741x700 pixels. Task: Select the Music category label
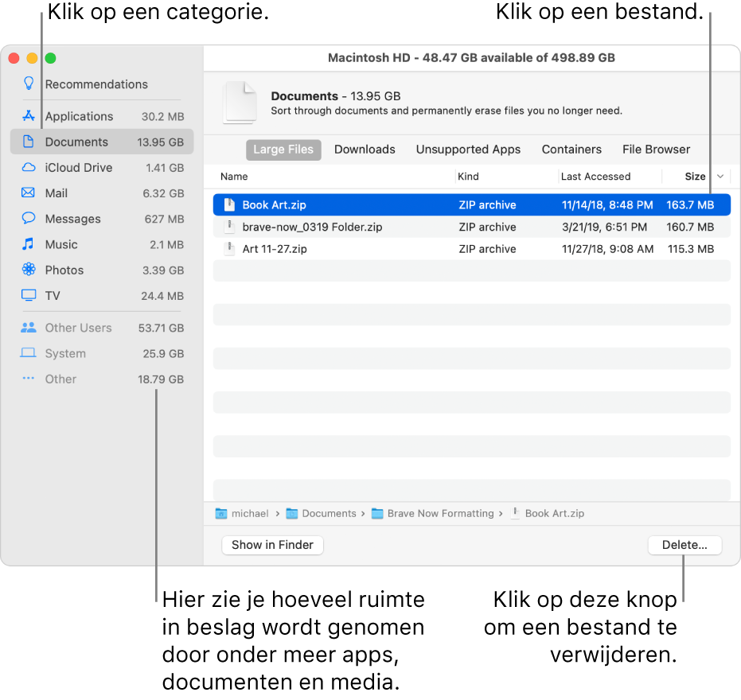tap(61, 244)
